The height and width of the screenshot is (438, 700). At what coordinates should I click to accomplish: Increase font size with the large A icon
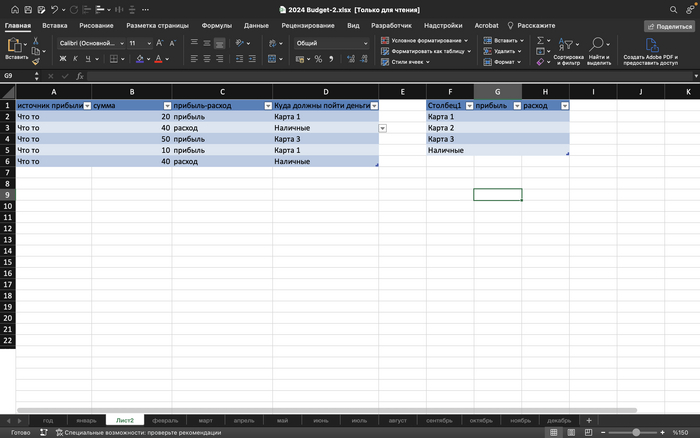(159, 43)
